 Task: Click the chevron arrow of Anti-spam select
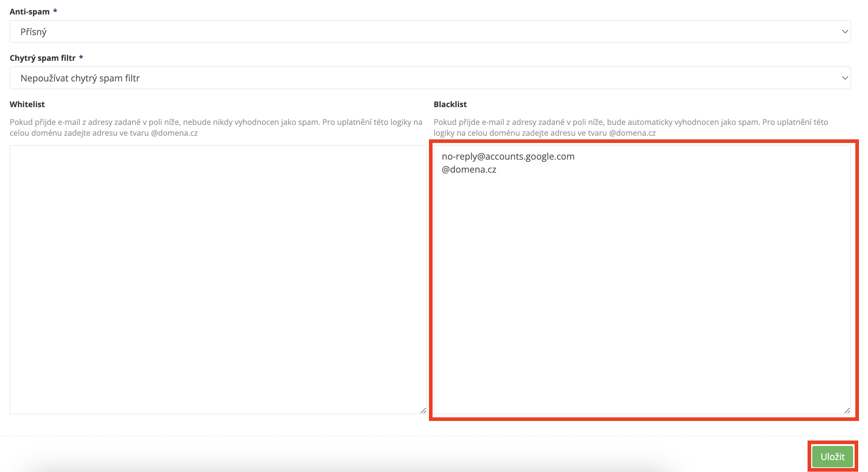coord(845,32)
